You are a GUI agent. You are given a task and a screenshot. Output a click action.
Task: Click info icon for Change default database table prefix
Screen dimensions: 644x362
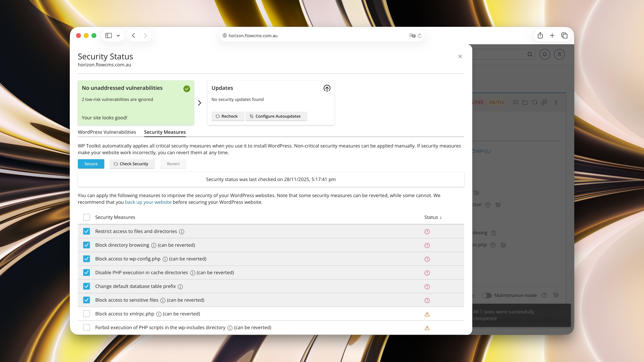coord(180,287)
